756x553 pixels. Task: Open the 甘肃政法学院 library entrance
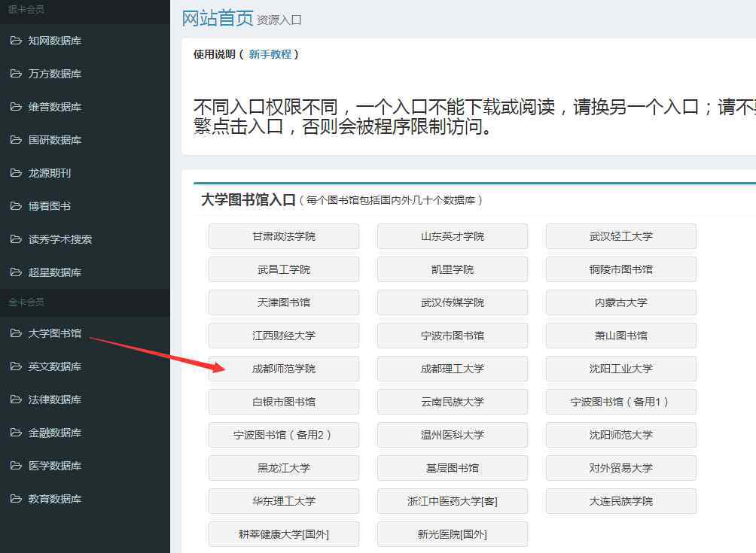(x=284, y=236)
